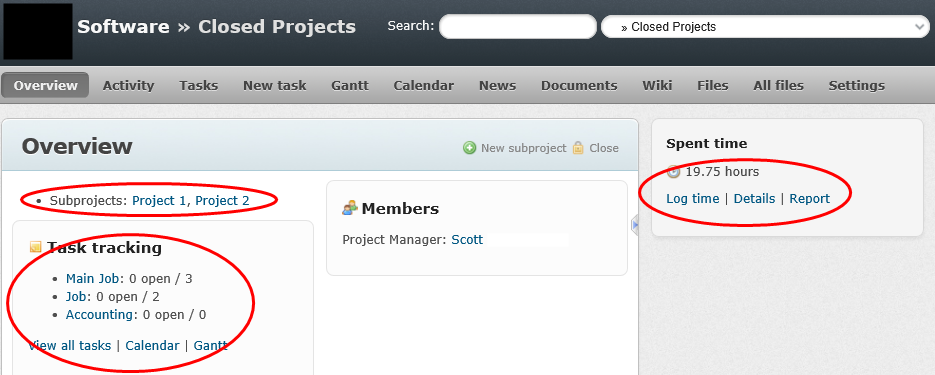
Task: Click the black logo square in header
Action: (38, 31)
